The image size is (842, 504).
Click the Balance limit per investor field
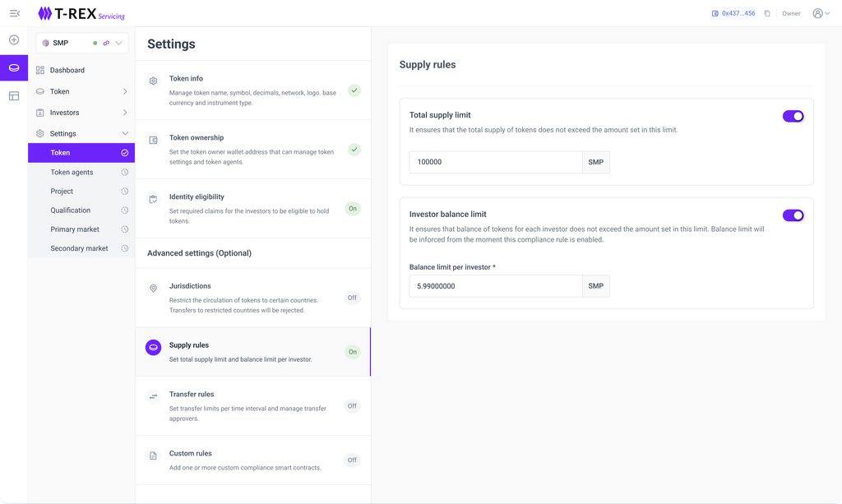496,286
